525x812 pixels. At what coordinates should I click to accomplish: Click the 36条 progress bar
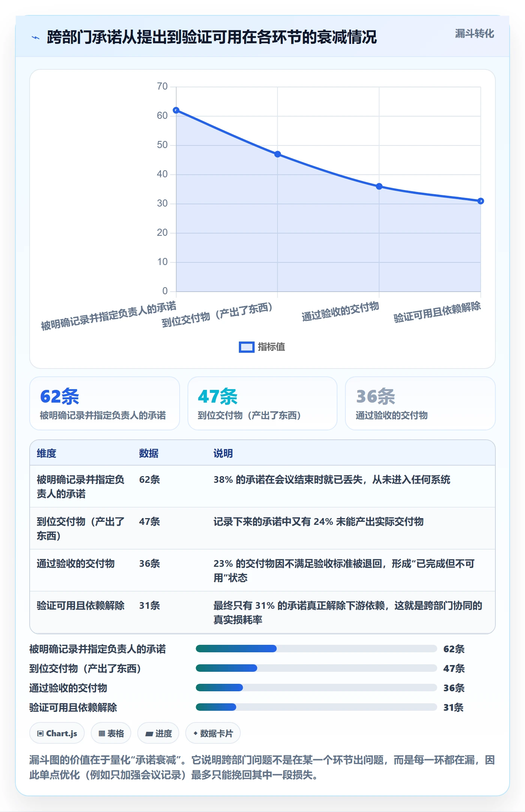tap(316, 688)
